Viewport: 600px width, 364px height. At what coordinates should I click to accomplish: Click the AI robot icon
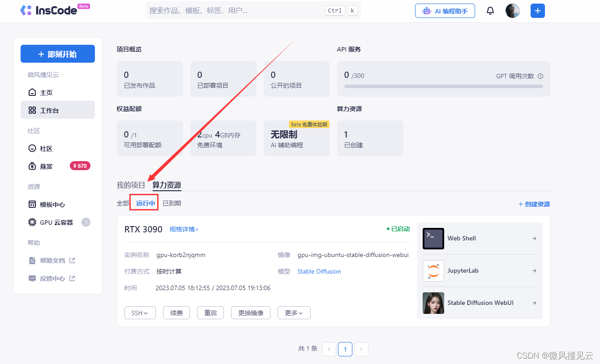427,11
